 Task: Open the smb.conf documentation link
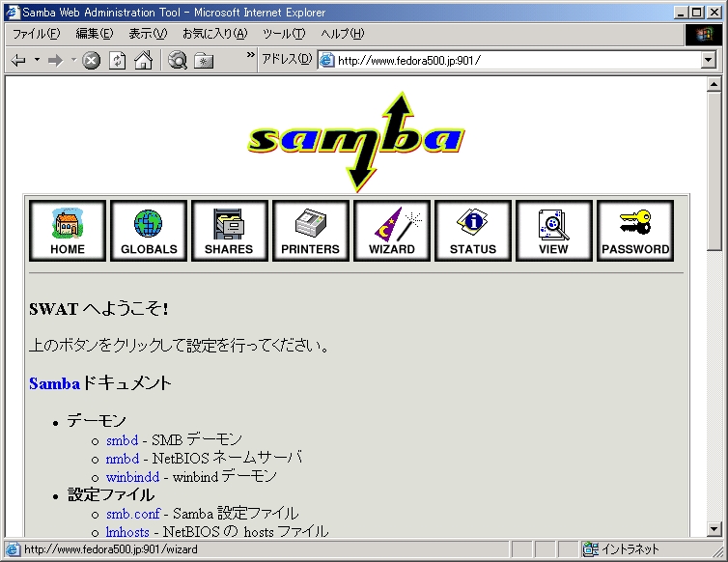[133, 514]
